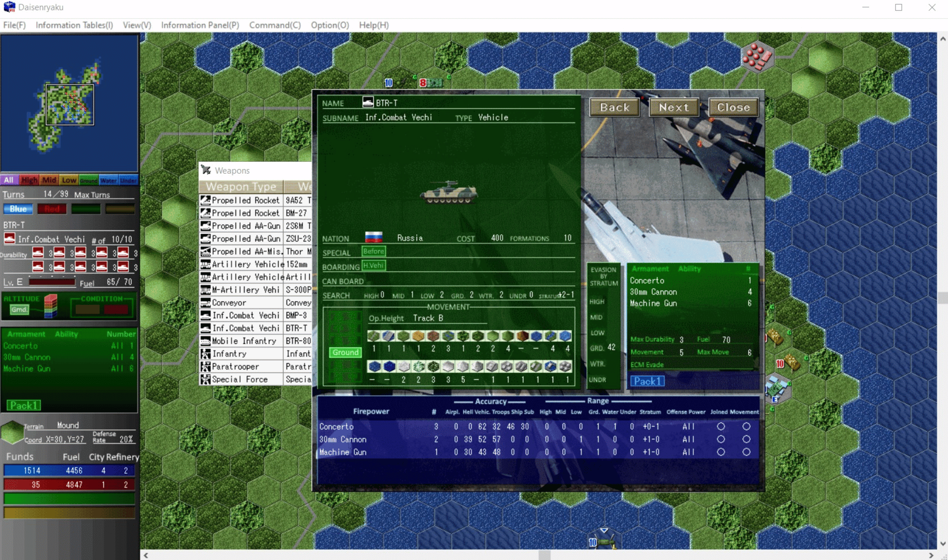This screenshot has height=560, width=948.
Task: Click the Weapon Type column header
Action: [241, 187]
